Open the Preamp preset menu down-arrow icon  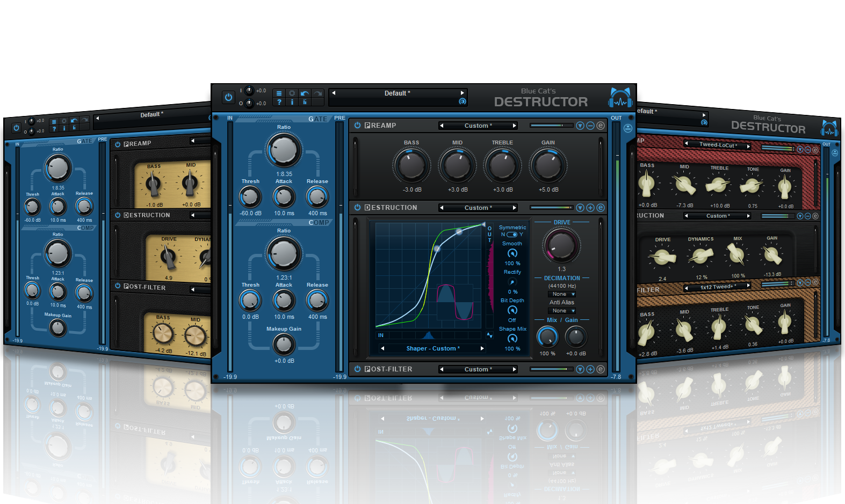click(580, 126)
